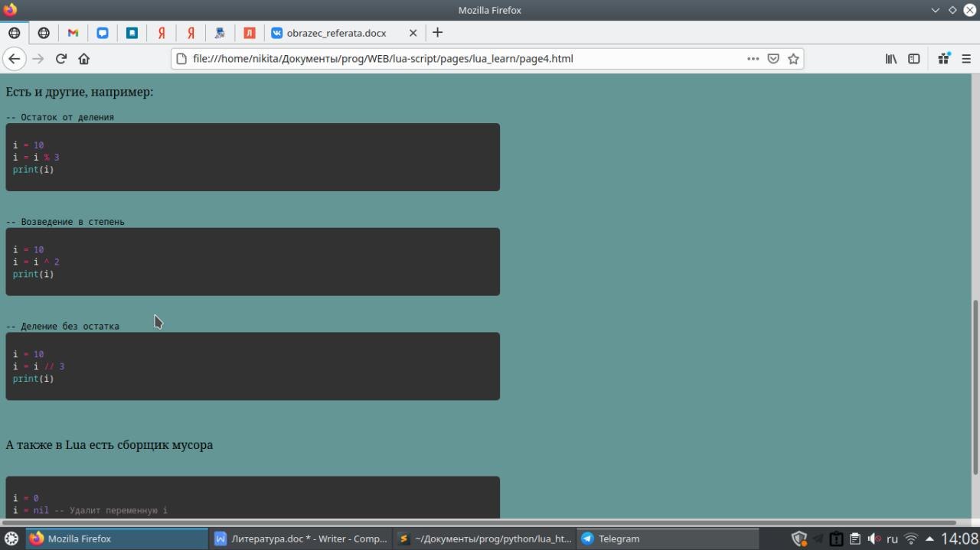The height and width of the screenshot is (550, 980).
Task: Switch to Литература.doc Writer taskbar window
Action: [301, 539]
